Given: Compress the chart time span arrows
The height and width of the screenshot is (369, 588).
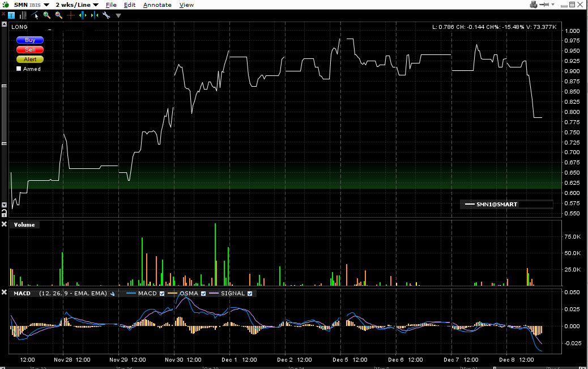Looking at the screenshot, I should [x=95, y=15].
